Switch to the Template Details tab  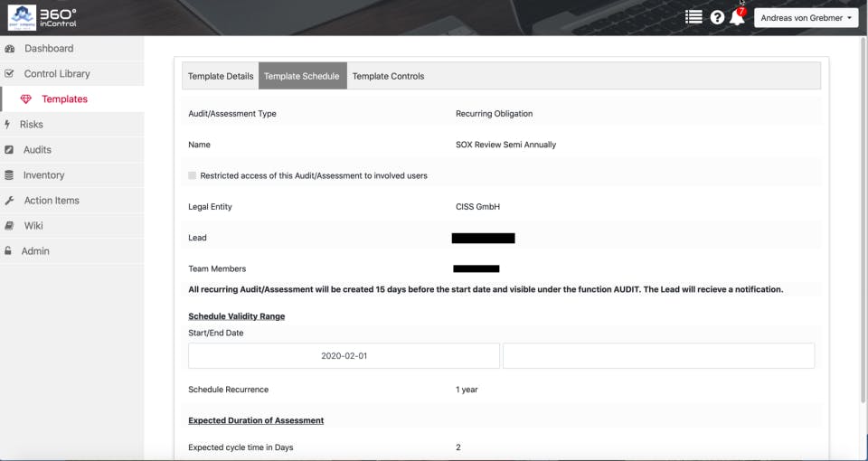pyautogui.click(x=221, y=76)
